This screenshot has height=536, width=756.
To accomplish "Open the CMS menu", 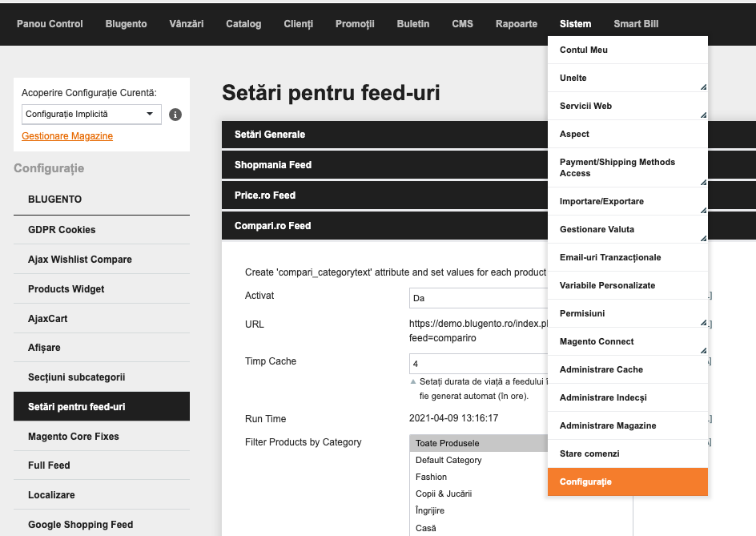I will coord(462,24).
